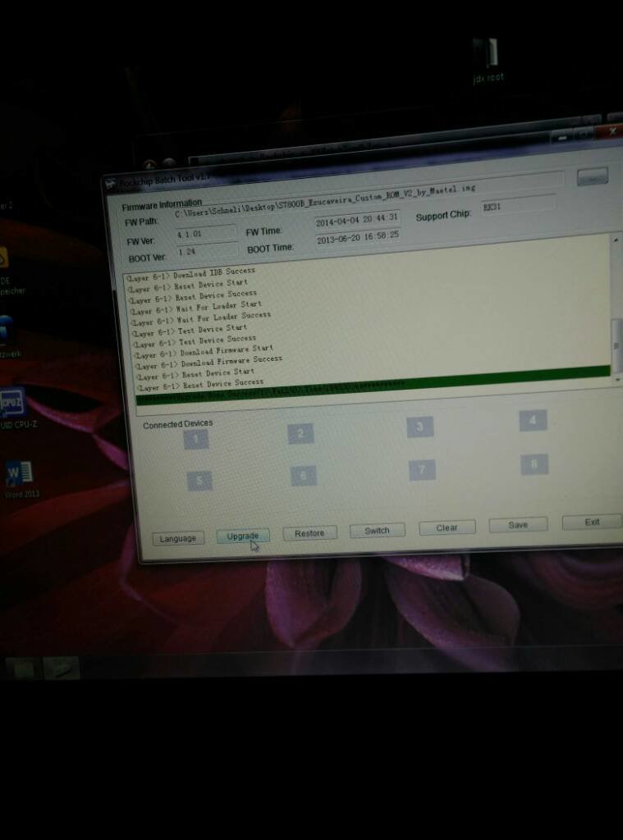Viewport: 623px width, 840px height.
Task: Click the log scrollbar thumb
Action: [616, 345]
